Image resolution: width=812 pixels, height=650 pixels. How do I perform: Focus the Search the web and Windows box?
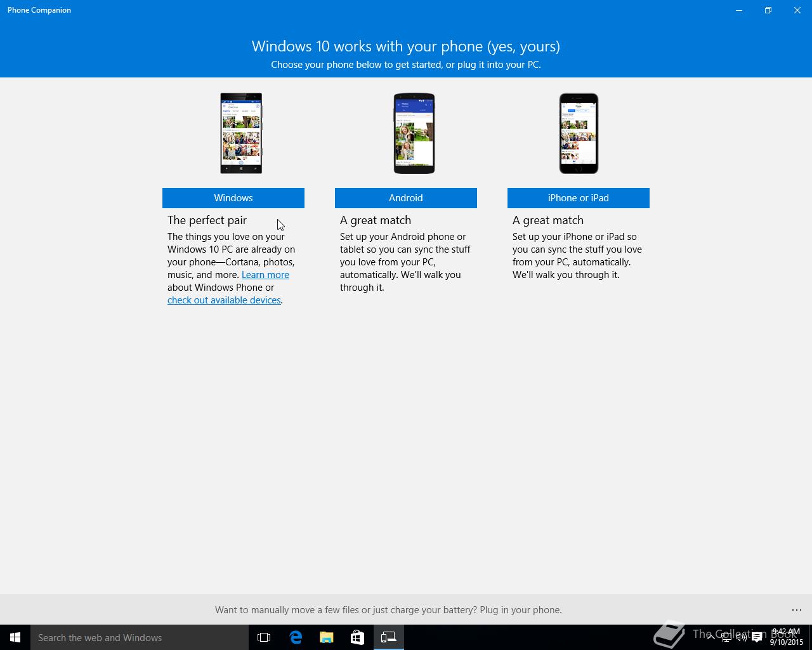click(x=140, y=637)
